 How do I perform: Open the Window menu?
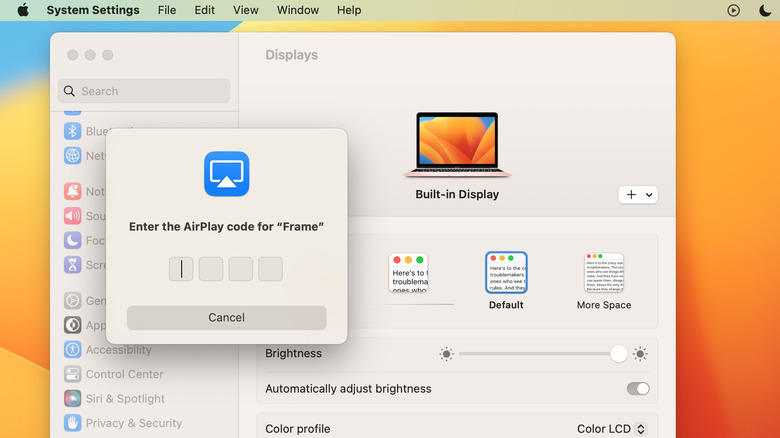[x=297, y=10]
